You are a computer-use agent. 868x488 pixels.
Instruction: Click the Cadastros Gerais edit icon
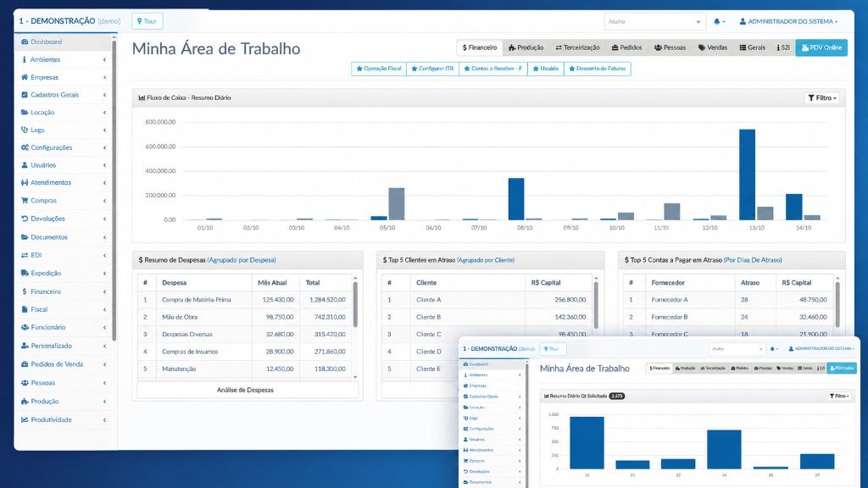(x=25, y=95)
